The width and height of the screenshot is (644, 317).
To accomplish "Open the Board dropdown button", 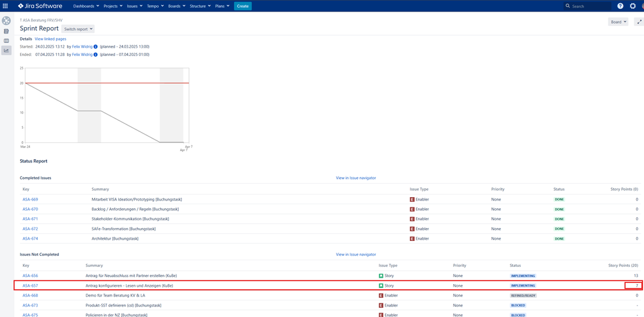I will click(x=618, y=22).
